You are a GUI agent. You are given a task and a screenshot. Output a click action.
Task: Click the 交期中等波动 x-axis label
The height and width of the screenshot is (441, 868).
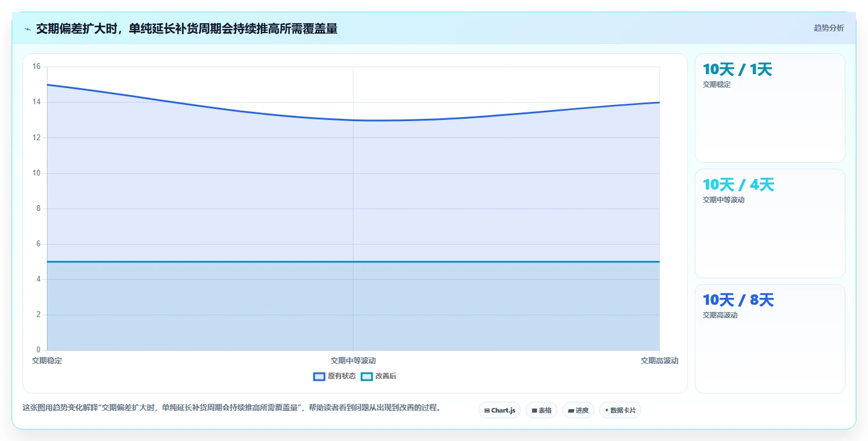353,360
